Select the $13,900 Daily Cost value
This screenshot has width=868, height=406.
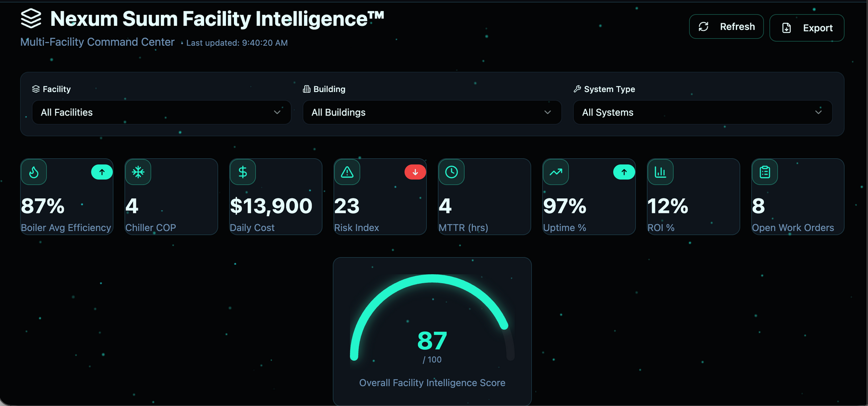(x=271, y=206)
